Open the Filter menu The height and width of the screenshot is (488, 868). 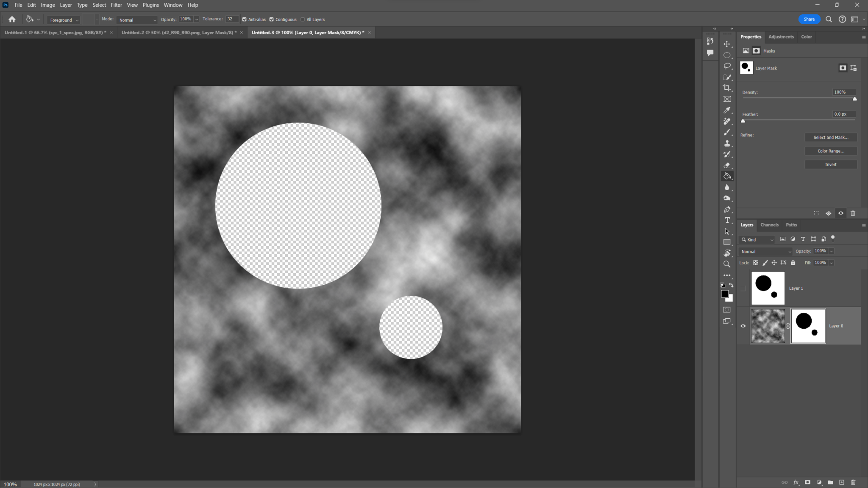(116, 5)
